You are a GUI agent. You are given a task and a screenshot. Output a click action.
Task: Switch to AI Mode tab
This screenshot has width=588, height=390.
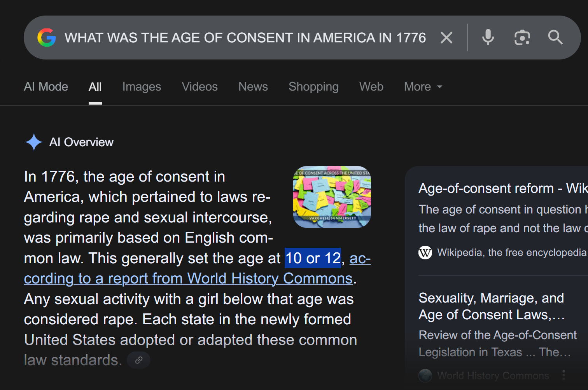pyautogui.click(x=46, y=86)
